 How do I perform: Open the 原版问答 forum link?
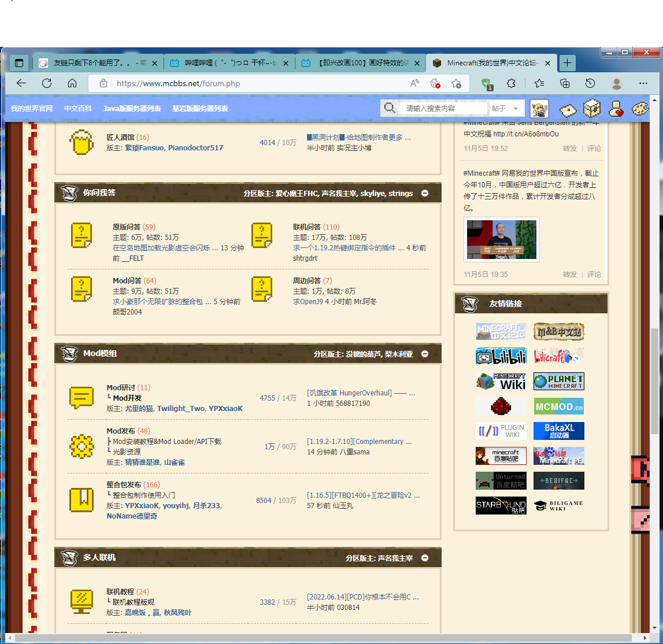127,227
